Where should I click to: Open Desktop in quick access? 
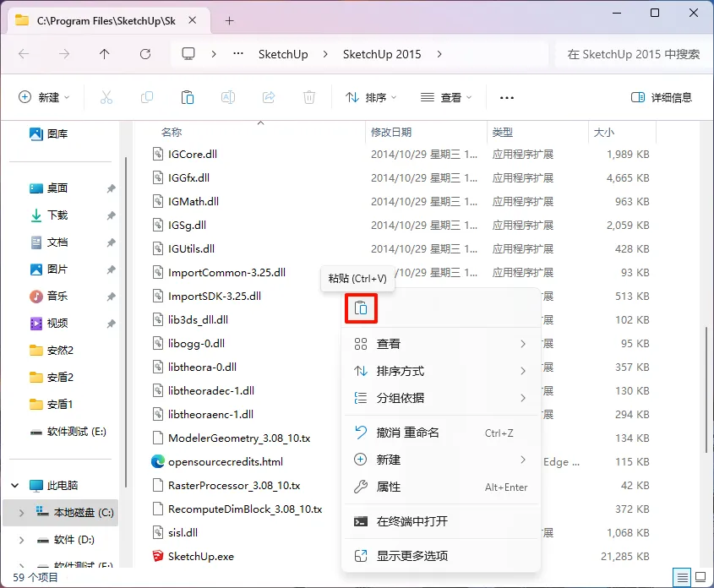click(x=48, y=188)
